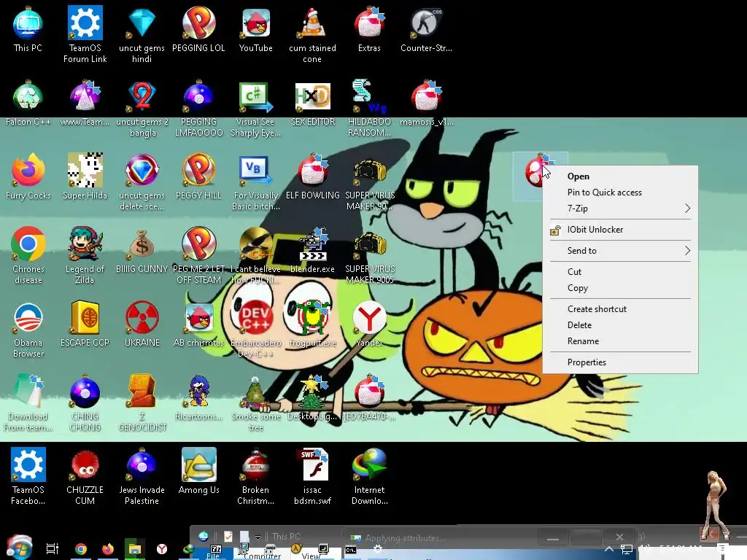Screen dimensions: 747x560
Task: Choose Pin to Quick access
Action: (620, 192)
